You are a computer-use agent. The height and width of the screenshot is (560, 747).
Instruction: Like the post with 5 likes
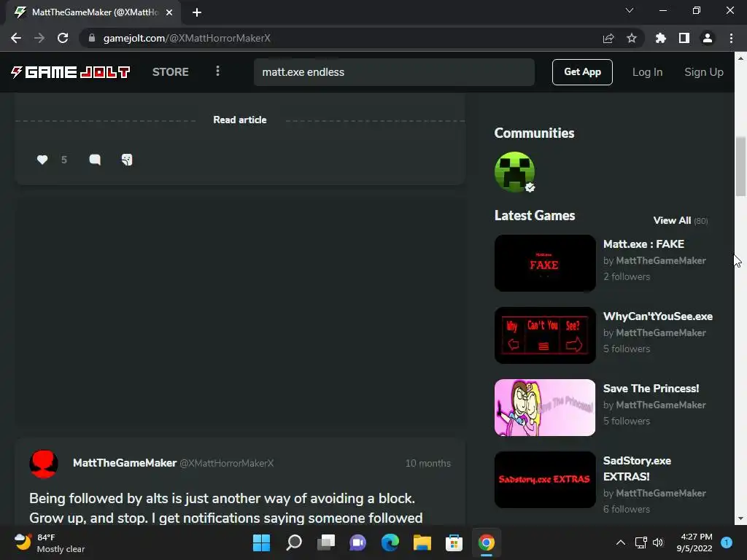[x=42, y=160]
